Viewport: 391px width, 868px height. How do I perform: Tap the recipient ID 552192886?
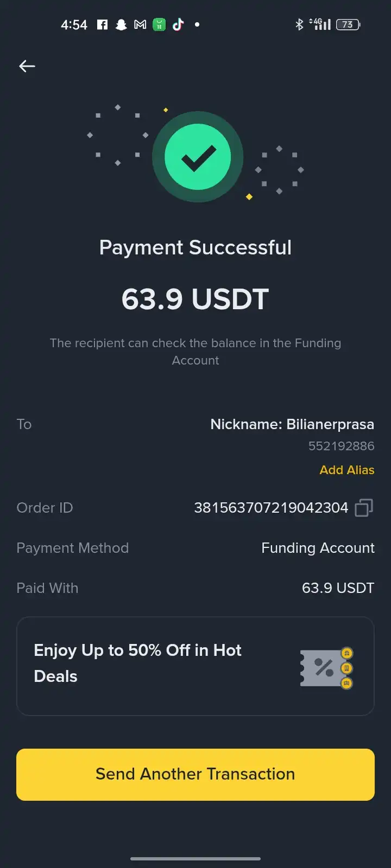coord(341,446)
